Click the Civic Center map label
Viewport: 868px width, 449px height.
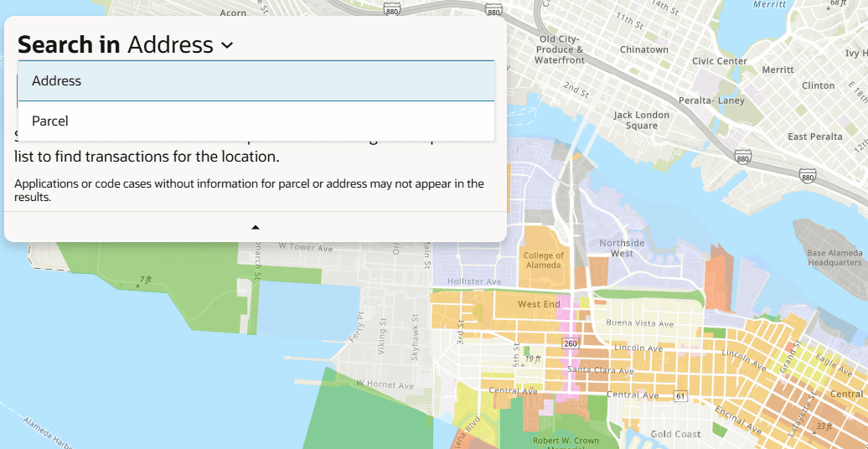[x=720, y=61]
